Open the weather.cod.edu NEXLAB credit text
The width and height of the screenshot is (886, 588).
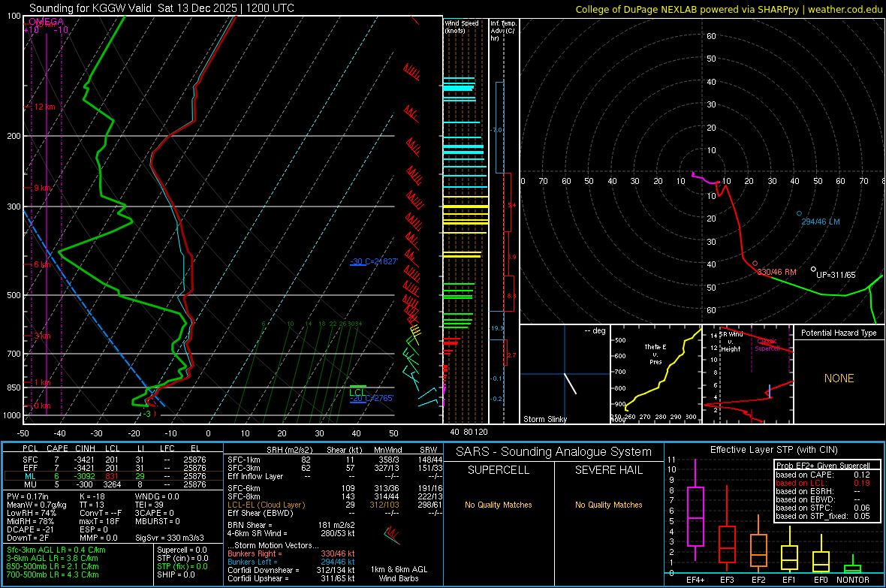tap(729, 9)
